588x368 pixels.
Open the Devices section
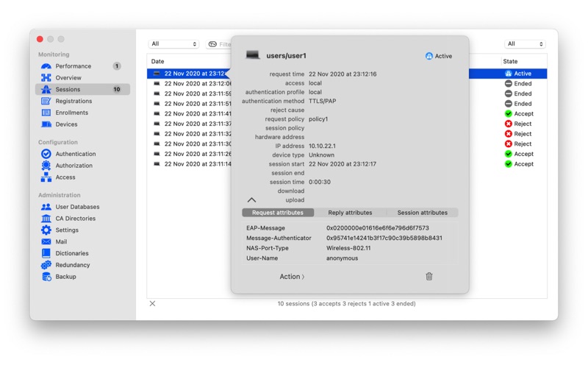click(x=66, y=124)
